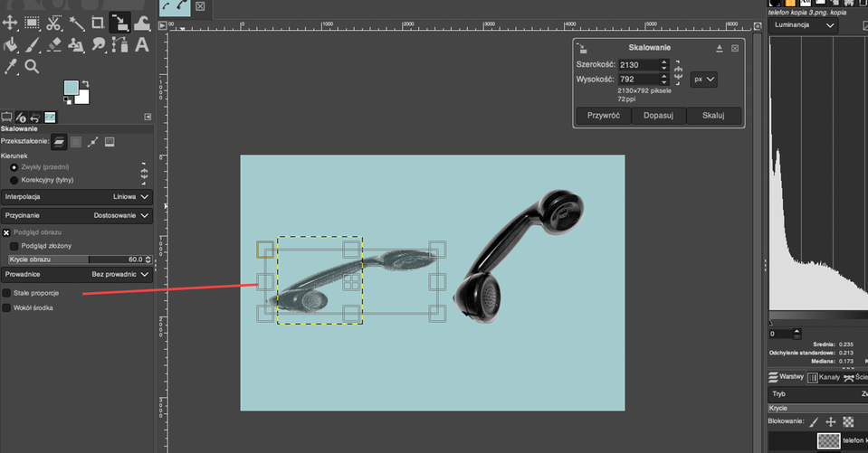The height and width of the screenshot is (453, 868).
Task: Select the Rectangle Select tool
Action: pos(32,22)
